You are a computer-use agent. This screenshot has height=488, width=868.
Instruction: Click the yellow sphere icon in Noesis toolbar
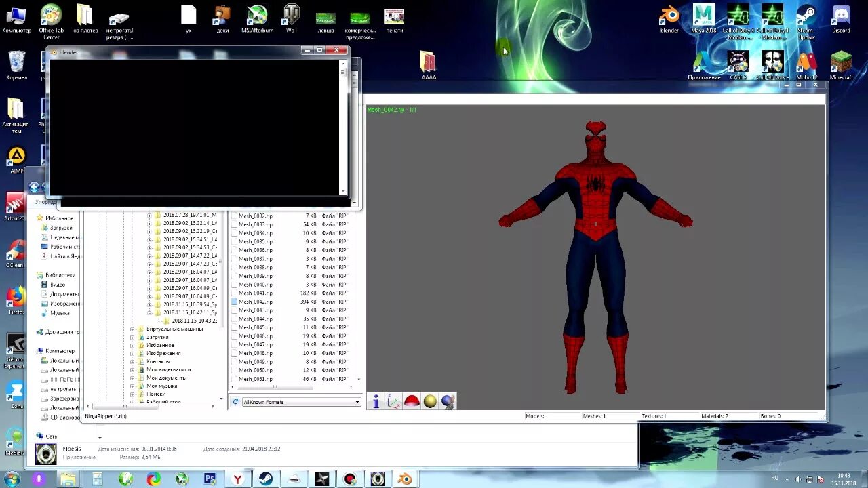pyautogui.click(x=430, y=402)
